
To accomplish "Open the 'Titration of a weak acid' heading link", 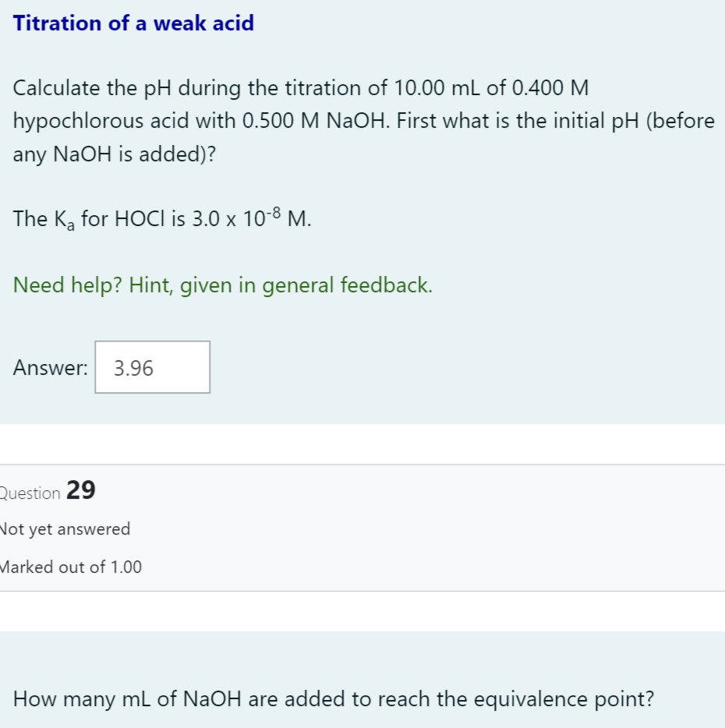I will pos(133,23).
